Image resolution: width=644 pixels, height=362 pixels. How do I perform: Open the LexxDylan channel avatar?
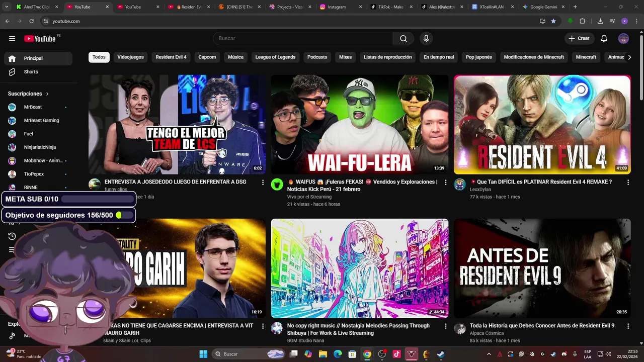pos(460,185)
